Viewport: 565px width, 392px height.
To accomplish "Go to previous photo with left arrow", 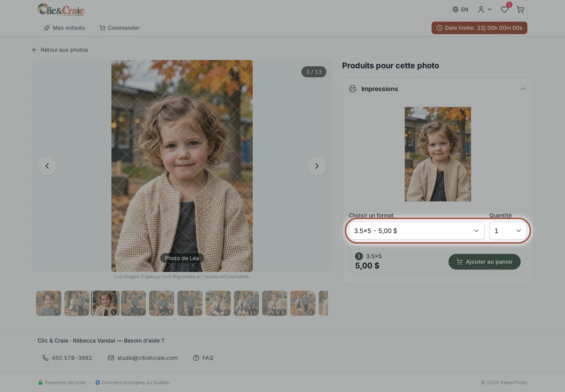I will (47, 166).
